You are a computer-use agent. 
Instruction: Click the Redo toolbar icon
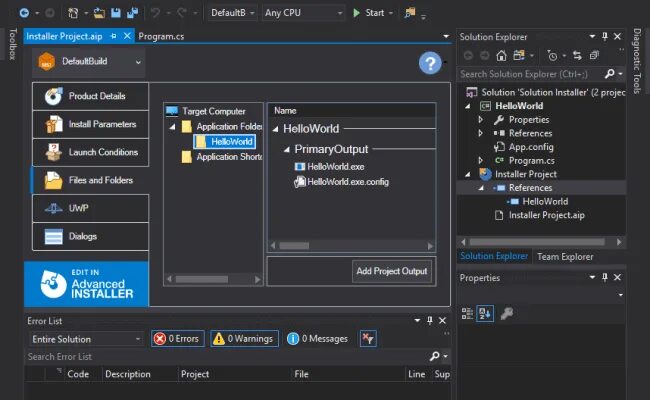click(181, 13)
